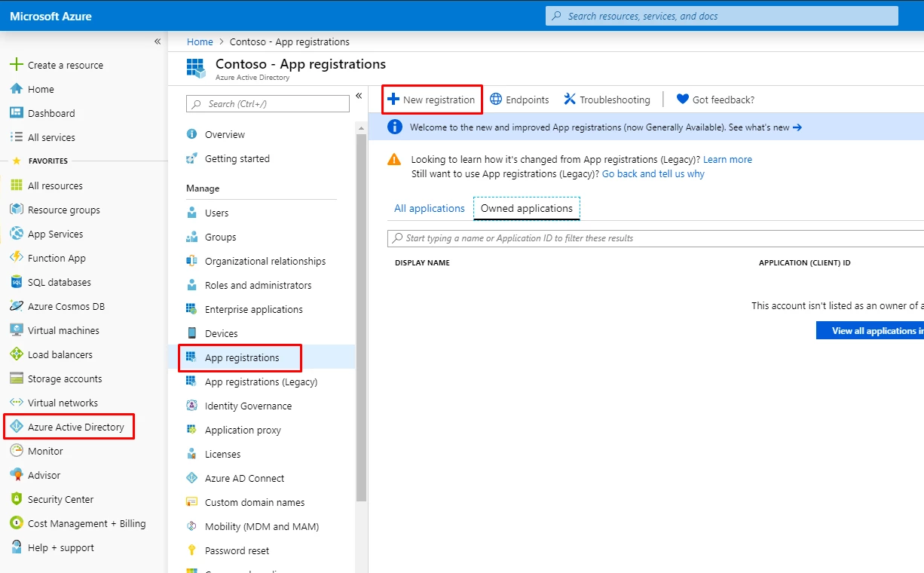Image resolution: width=924 pixels, height=573 pixels.
Task: Click the Load balancers diamond icon
Action: [16, 354]
